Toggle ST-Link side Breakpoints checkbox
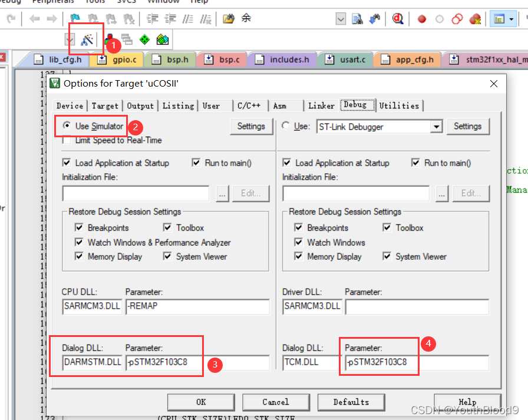Image resolution: width=528 pixels, height=420 pixels. (298, 227)
